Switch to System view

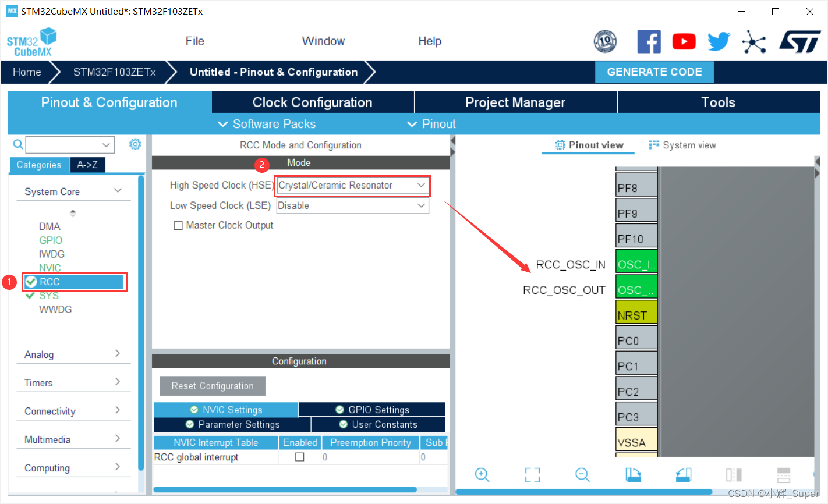click(x=682, y=145)
